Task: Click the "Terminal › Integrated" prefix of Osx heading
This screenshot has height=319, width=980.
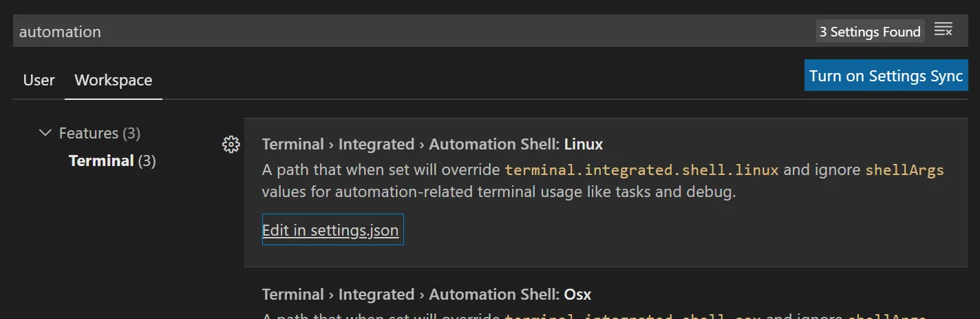Action: coord(338,295)
